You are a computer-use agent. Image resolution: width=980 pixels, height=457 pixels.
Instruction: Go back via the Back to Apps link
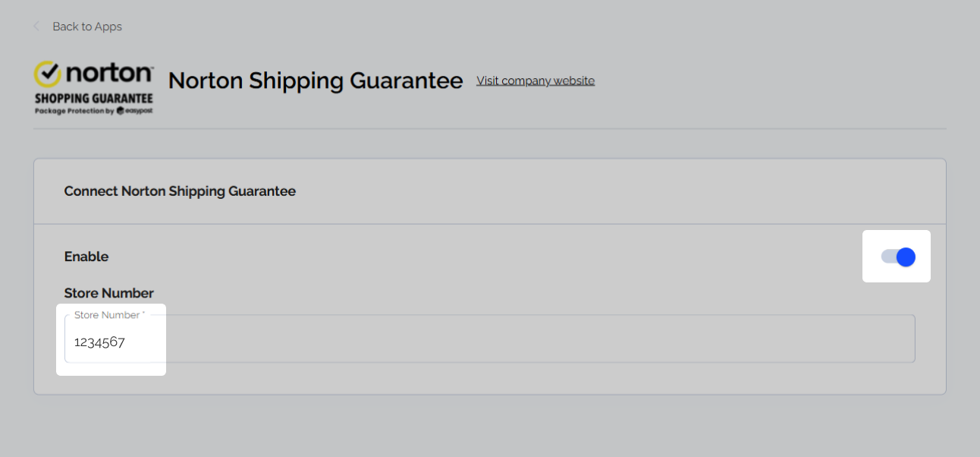tap(86, 27)
